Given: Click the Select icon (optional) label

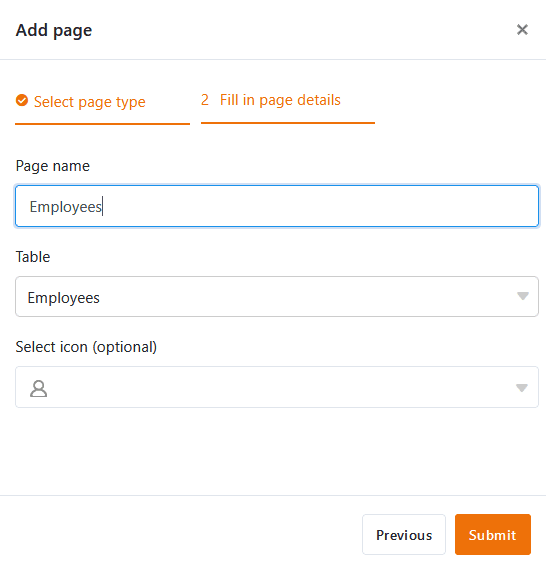Looking at the screenshot, I should [86, 347].
